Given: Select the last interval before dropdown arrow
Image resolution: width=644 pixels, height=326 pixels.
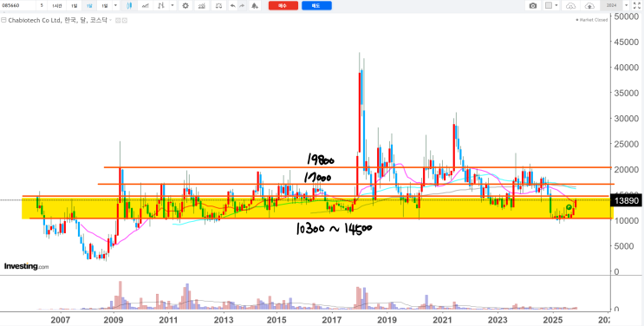Looking at the screenshot, I should 105,6.
